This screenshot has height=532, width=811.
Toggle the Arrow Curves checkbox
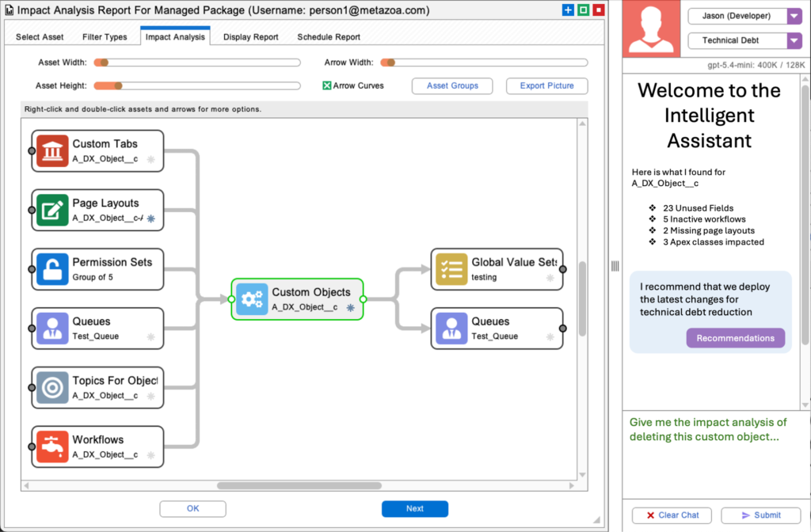pyautogui.click(x=326, y=85)
